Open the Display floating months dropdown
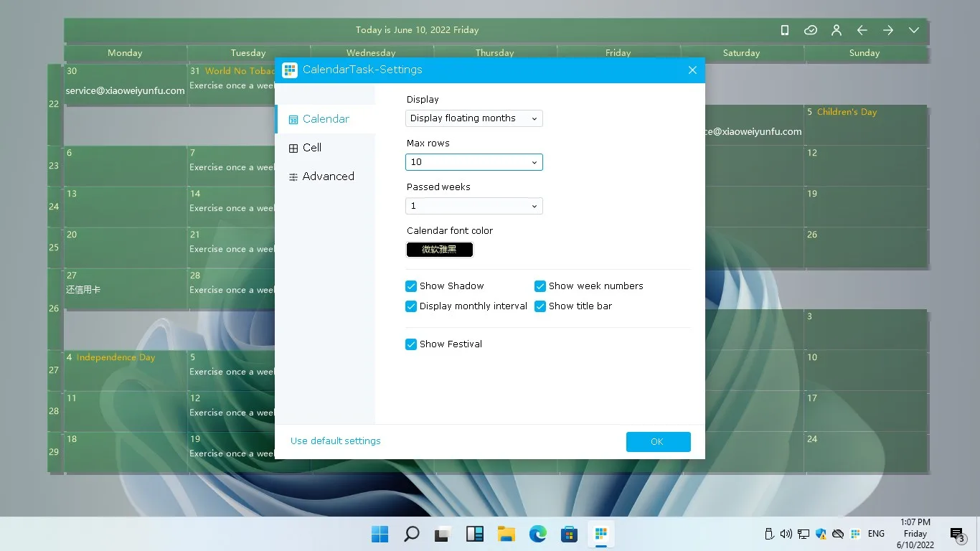The width and height of the screenshot is (980, 551). pos(474,118)
